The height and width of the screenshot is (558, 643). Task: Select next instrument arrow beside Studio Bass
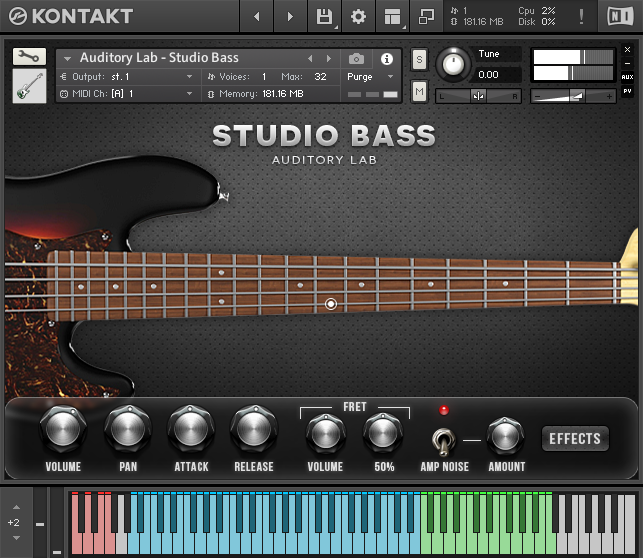point(328,59)
